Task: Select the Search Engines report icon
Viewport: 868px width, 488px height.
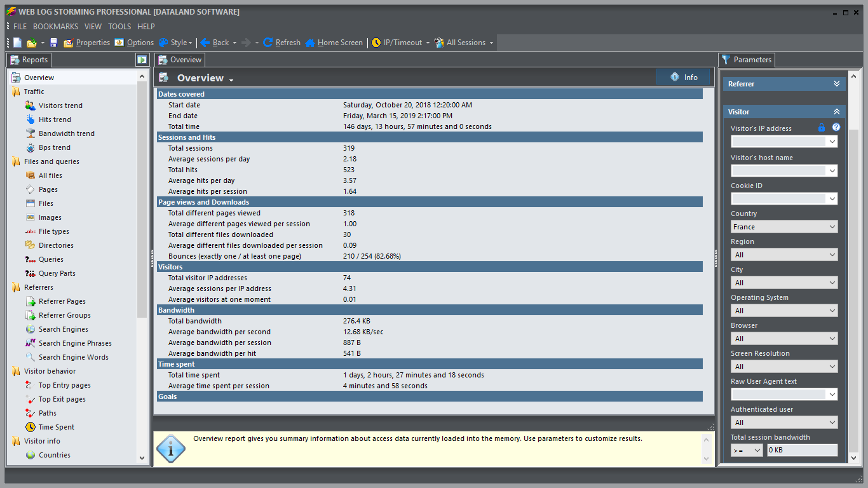Action: [31, 329]
